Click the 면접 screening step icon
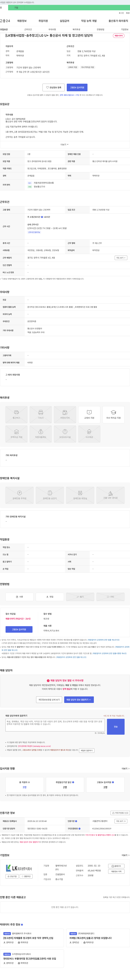The width and height of the screenshot is (130, 980). pos(50,597)
